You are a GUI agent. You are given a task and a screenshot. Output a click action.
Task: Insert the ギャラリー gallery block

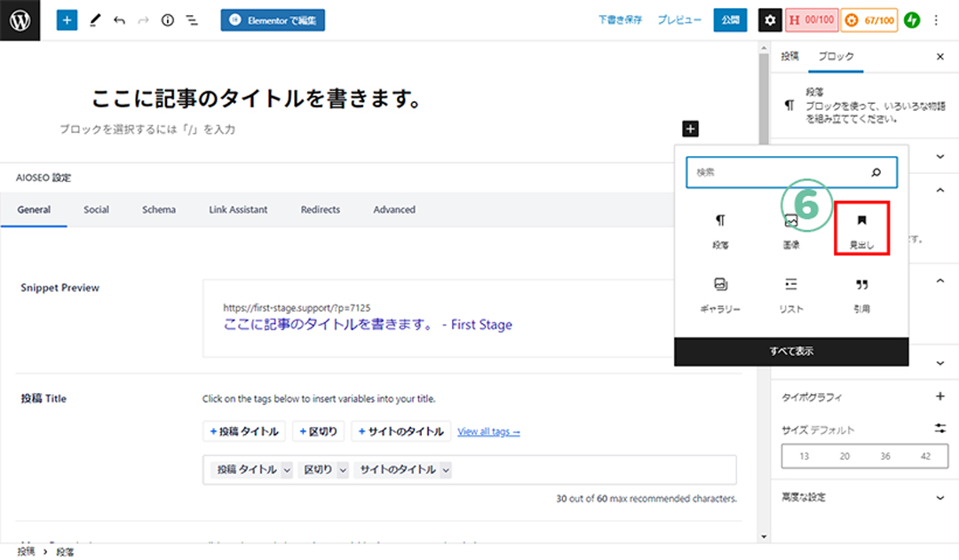(719, 294)
